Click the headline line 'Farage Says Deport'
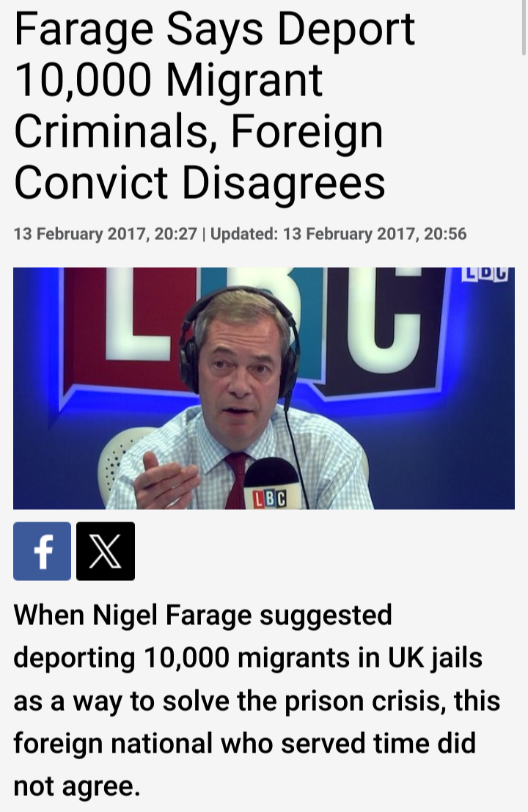528x812 pixels. point(214,29)
